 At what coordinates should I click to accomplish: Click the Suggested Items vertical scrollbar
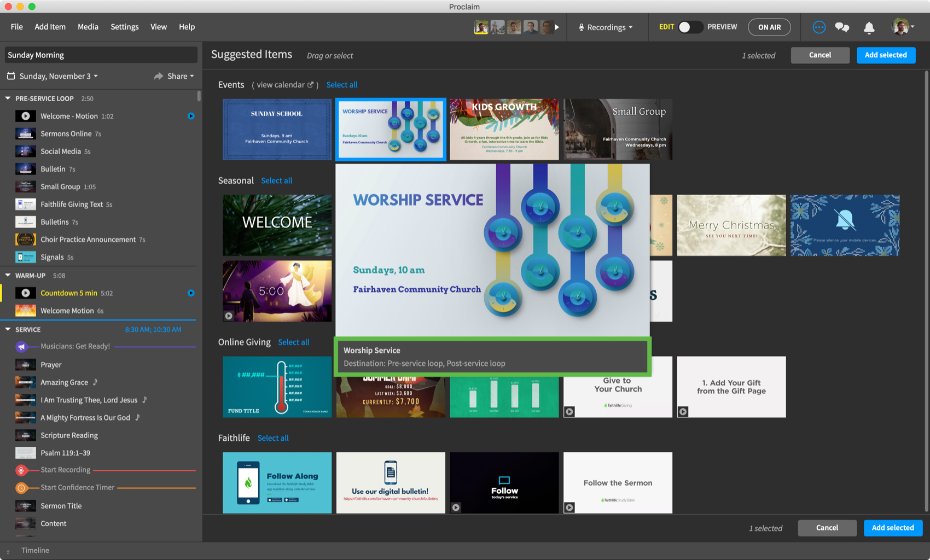[x=926, y=290]
